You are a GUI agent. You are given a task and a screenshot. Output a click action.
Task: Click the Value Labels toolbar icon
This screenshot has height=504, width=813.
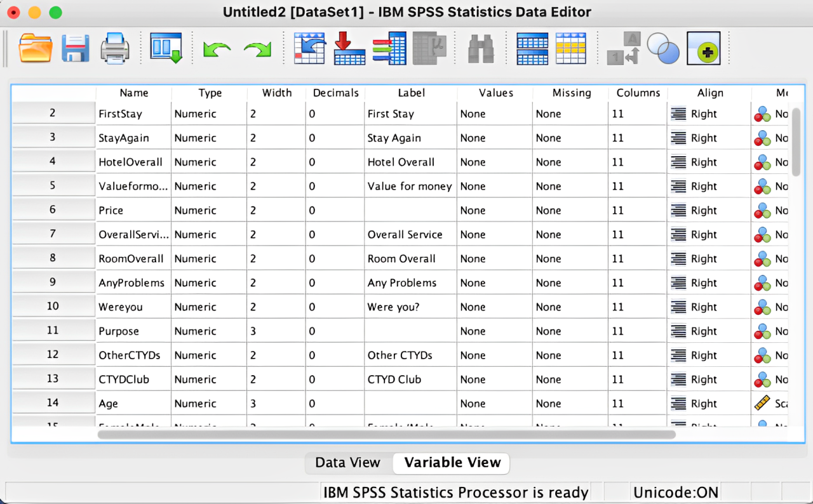(622, 49)
